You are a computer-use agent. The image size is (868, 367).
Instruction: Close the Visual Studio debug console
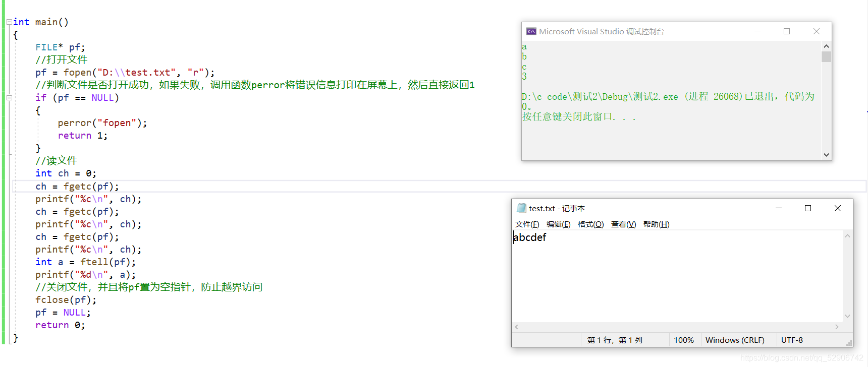(817, 31)
